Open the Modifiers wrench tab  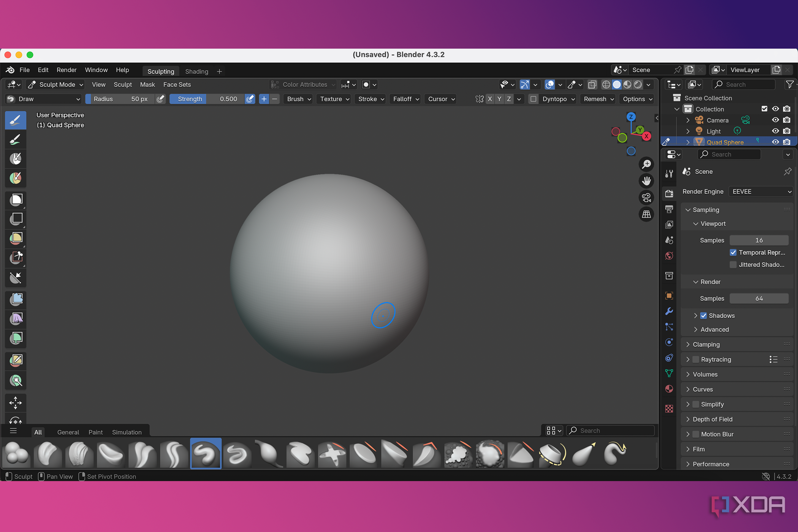click(x=669, y=311)
